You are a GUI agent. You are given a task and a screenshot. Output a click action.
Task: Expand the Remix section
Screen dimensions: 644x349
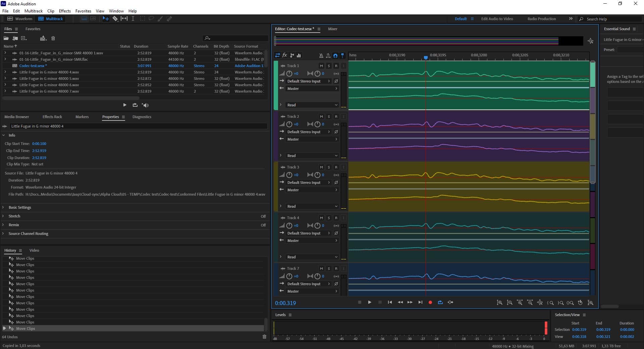(3, 225)
